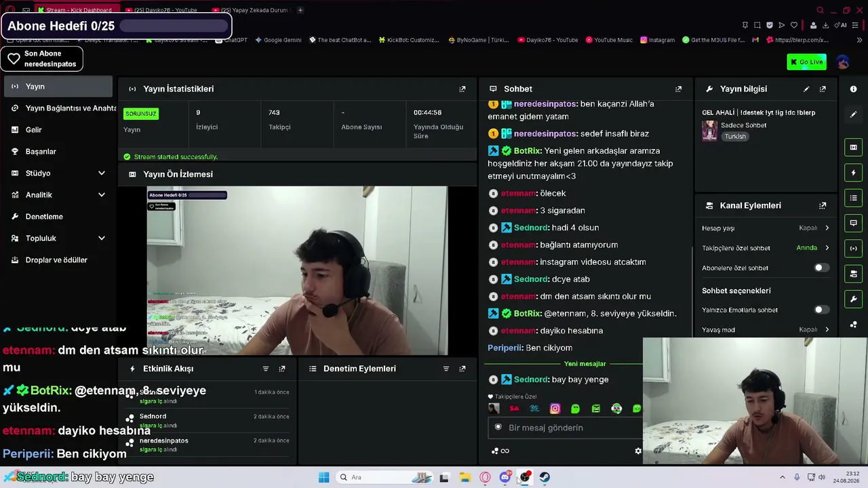This screenshot has height=488, width=868.
Task: Pop out the Yayın bilgisi panel
Action: click(823, 89)
